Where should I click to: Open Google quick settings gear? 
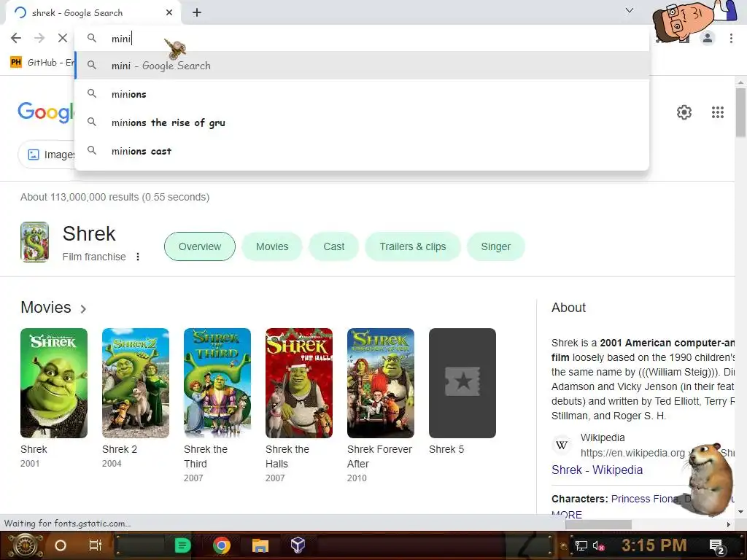(x=684, y=112)
